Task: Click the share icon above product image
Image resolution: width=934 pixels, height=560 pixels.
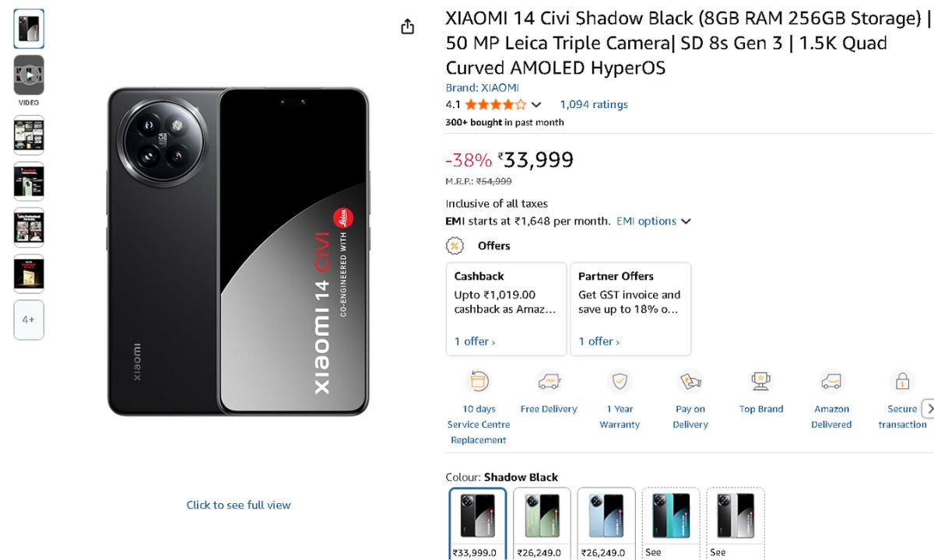Action: coord(407,27)
